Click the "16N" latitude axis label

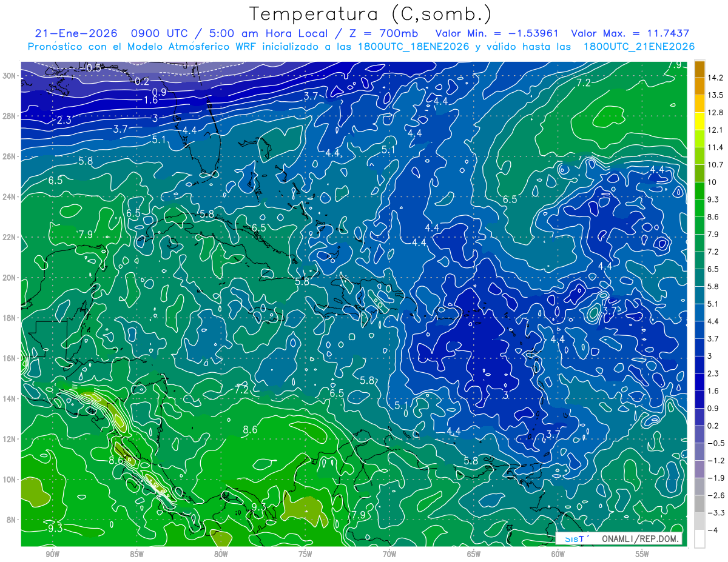click(10, 358)
